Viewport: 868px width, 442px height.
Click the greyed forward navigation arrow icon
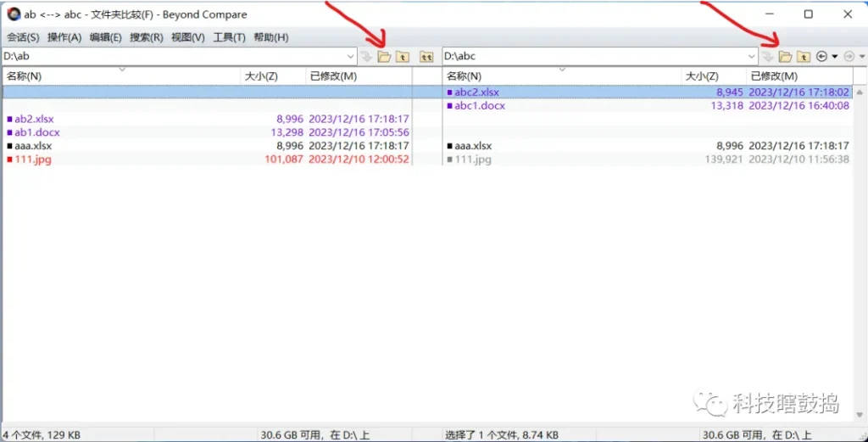point(849,57)
